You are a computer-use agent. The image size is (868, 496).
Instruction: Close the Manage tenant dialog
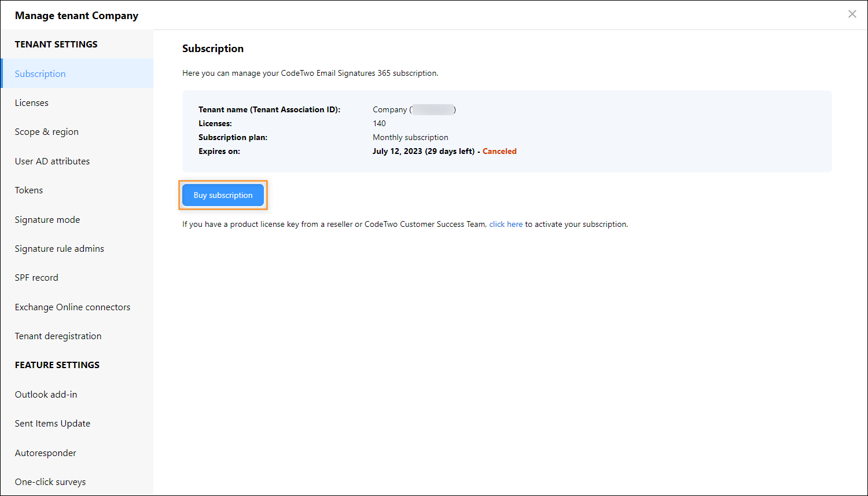pyautogui.click(x=852, y=14)
